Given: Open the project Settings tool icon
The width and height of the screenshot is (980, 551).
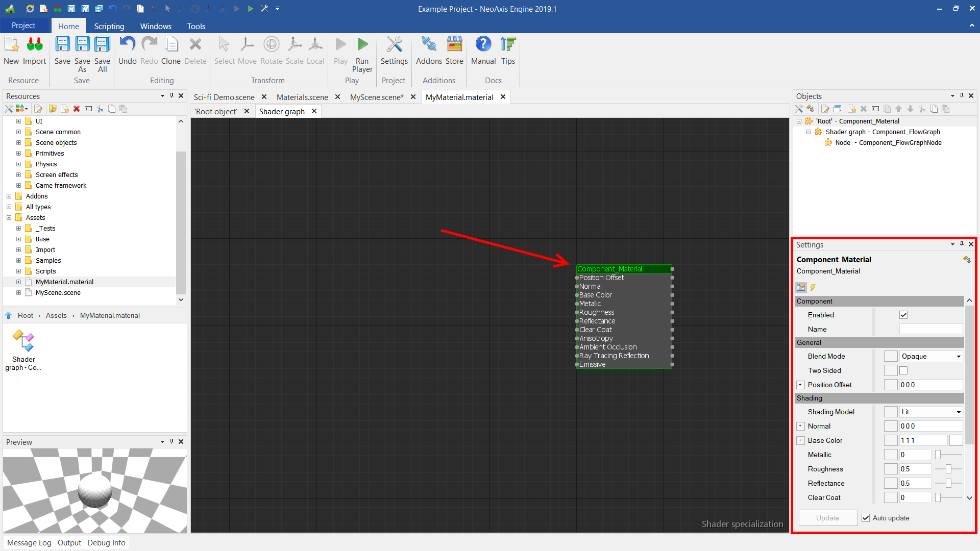Looking at the screenshot, I should (x=394, y=45).
